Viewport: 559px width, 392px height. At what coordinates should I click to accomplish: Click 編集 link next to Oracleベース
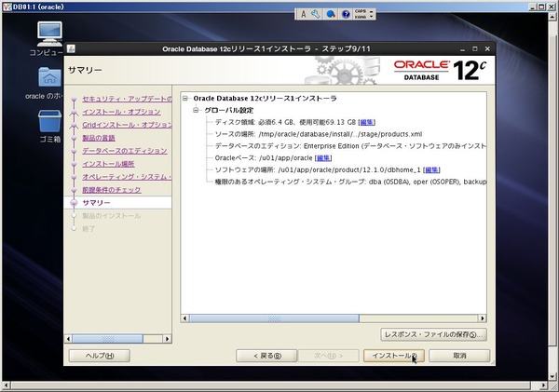coord(323,158)
